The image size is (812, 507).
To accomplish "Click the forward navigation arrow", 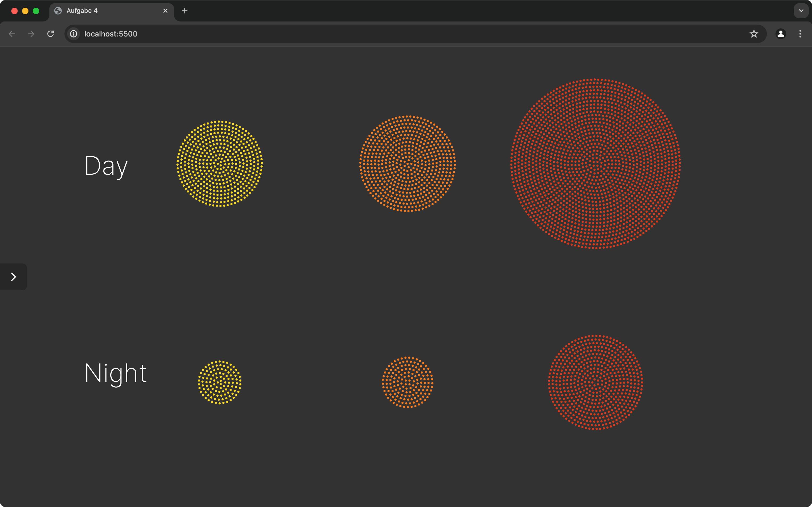I will 31,34.
